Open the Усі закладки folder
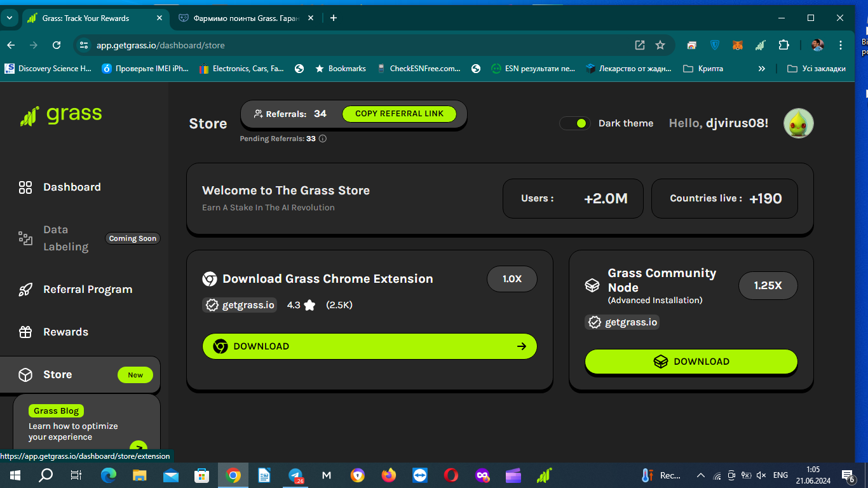Viewport: 868px width, 488px height. tap(817, 69)
